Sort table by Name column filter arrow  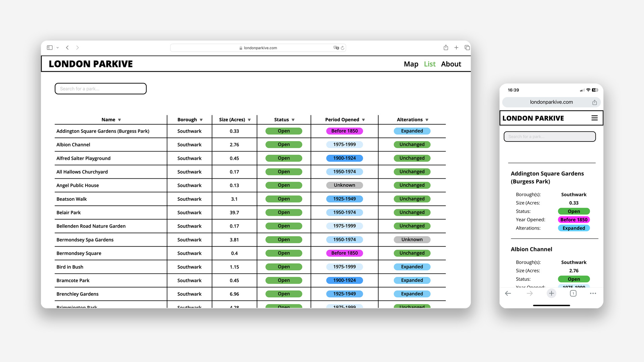(119, 120)
